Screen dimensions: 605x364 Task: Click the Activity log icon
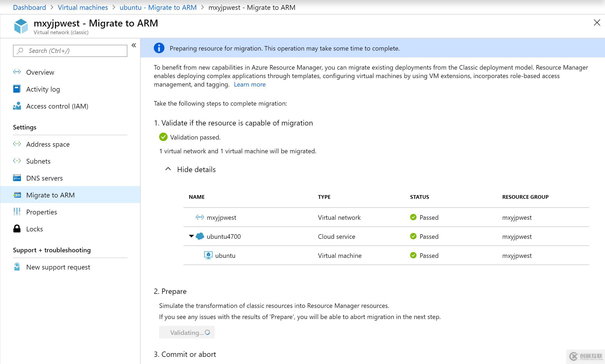point(16,89)
